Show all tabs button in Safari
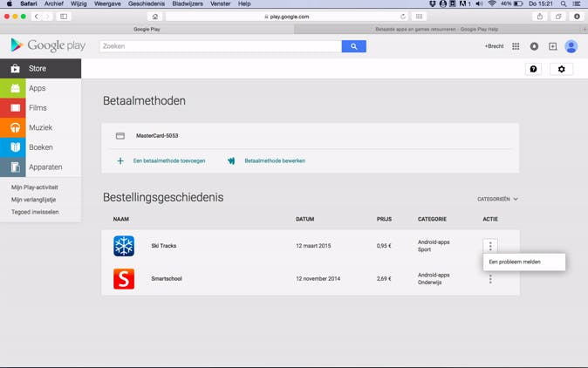This screenshot has height=368, width=588. click(558, 17)
